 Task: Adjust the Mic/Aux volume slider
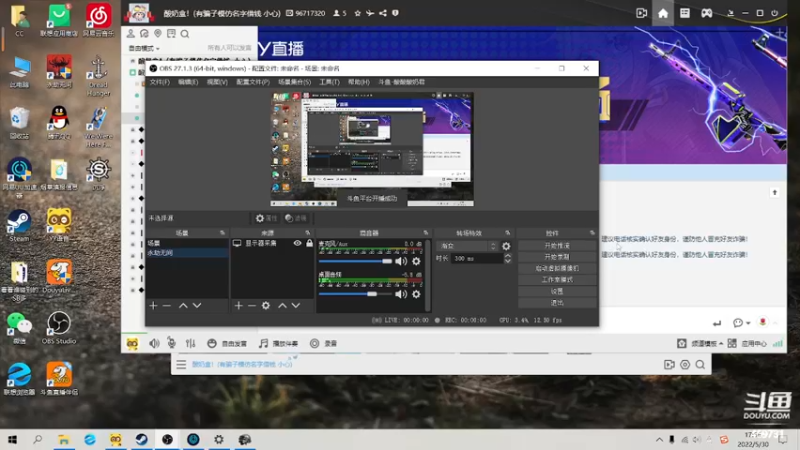coord(356,261)
